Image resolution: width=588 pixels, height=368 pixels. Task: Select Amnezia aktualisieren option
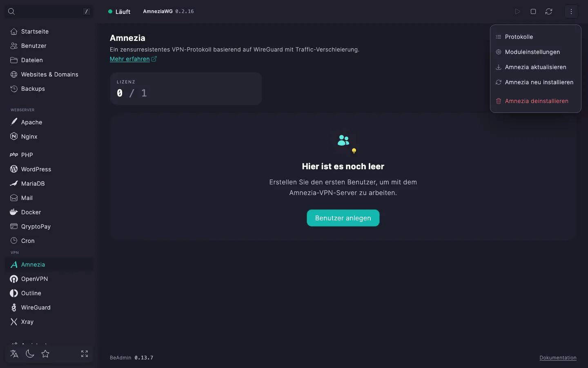point(535,67)
